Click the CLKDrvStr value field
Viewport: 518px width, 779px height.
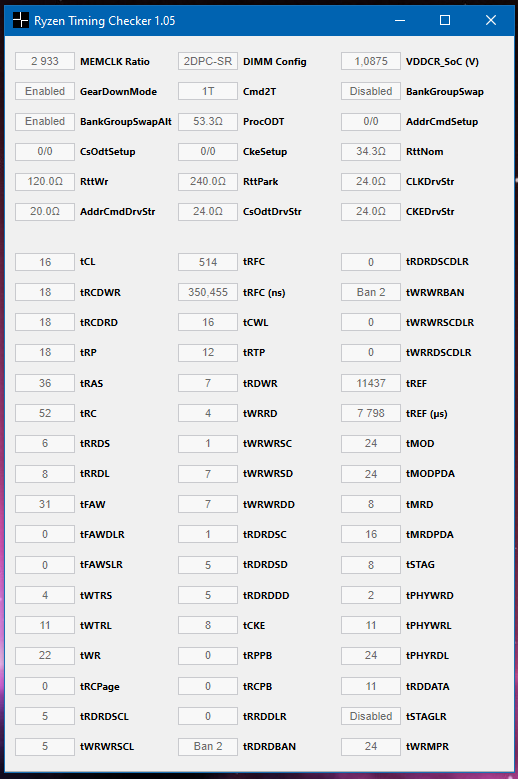(x=370, y=181)
